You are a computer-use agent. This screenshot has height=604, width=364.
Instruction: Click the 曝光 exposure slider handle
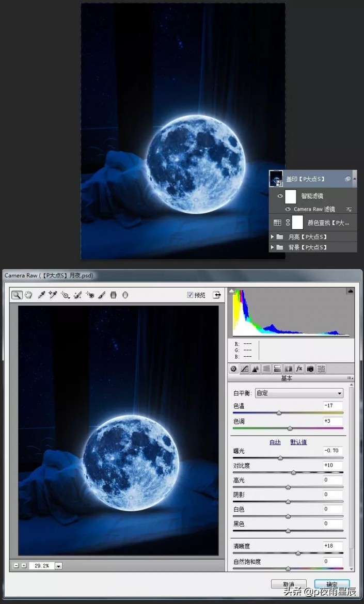tap(280, 458)
